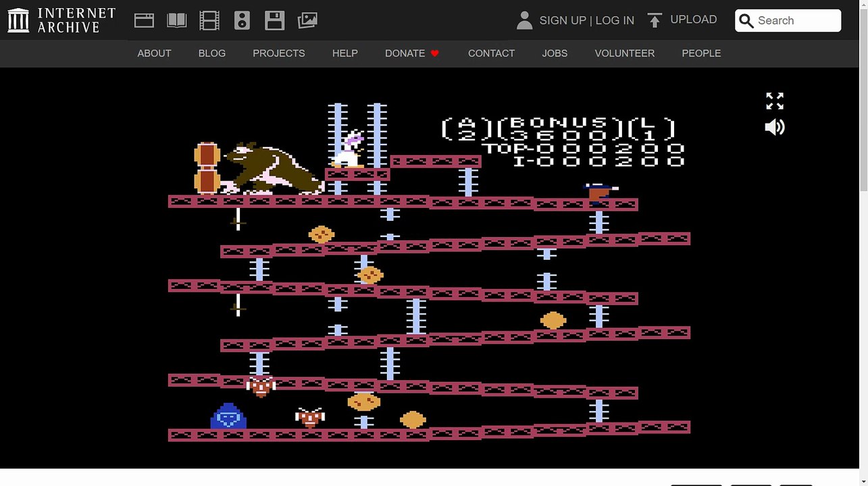Click the blue oil drum sprite

(228, 416)
